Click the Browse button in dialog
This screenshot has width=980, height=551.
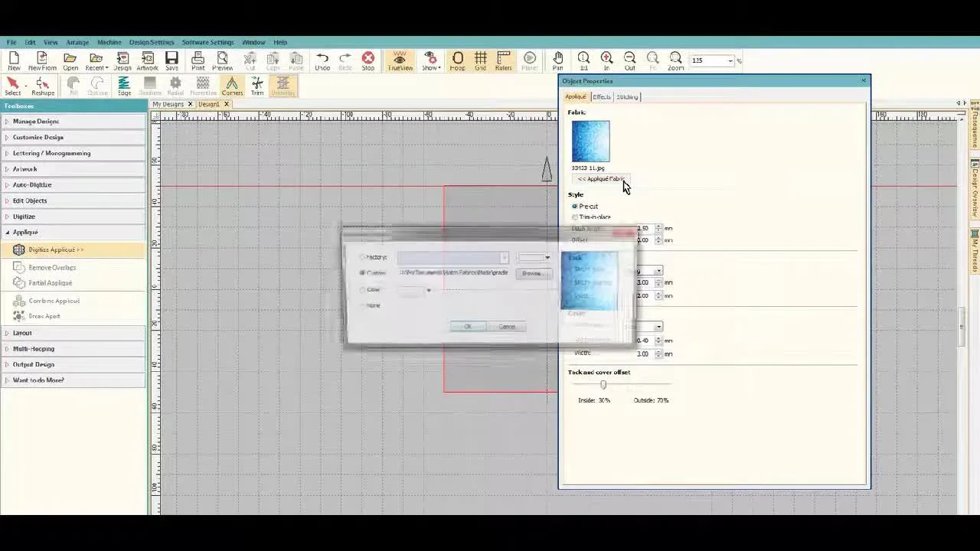[x=532, y=273]
